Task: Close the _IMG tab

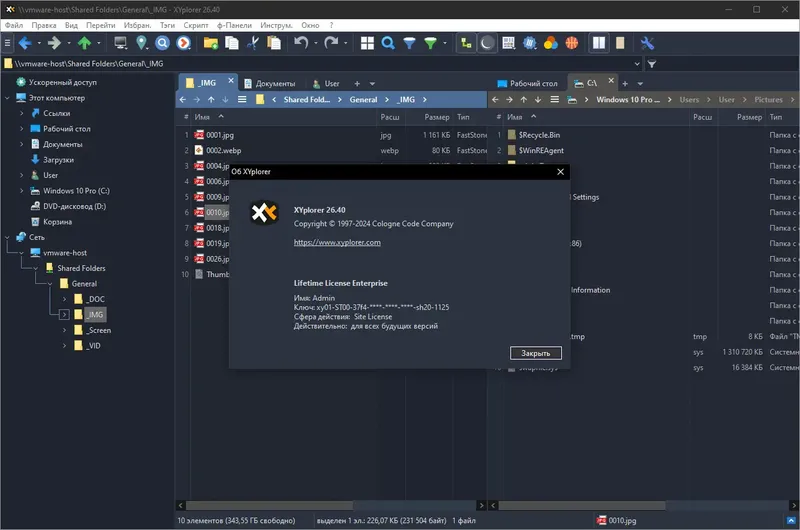Action: (231, 81)
